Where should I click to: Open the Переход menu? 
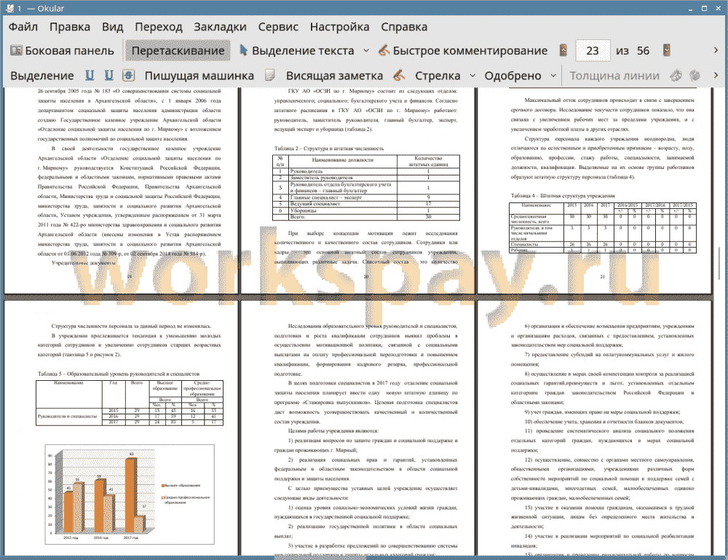coord(158,27)
